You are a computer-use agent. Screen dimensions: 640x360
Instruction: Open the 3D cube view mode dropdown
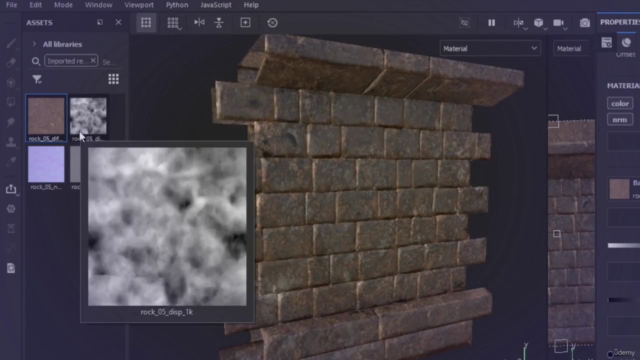pos(540,23)
